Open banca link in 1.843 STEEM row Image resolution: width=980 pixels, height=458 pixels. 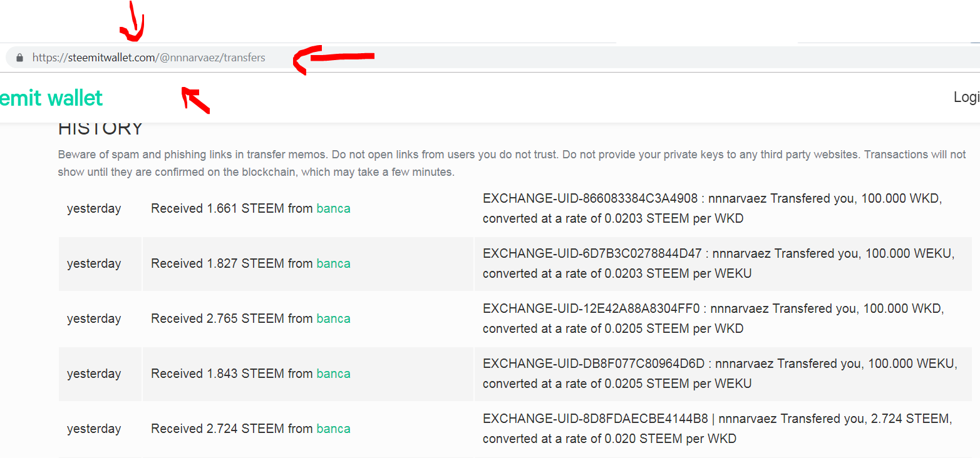333,374
